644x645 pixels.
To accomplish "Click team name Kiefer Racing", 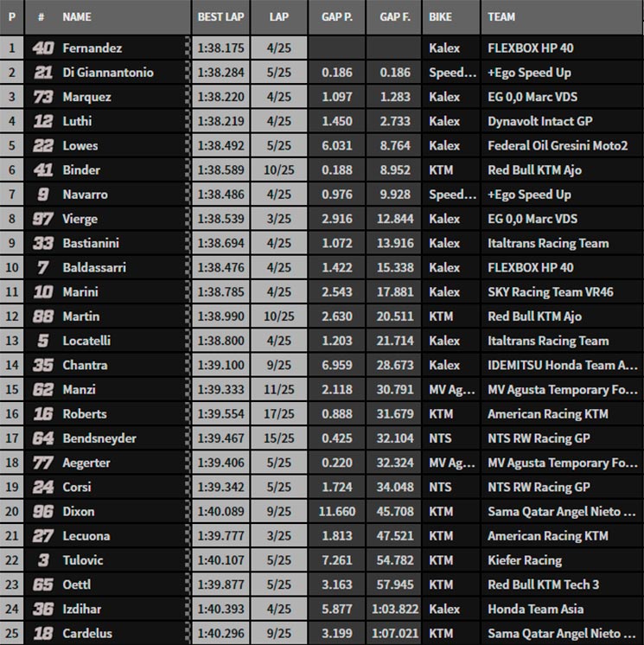I will [x=525, y=560].
